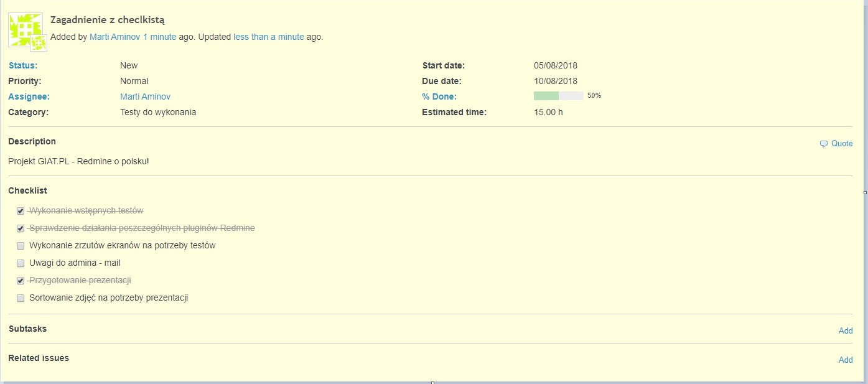Screen dimensions: 868x384
Task: Click item text 'Wykonanie zrzutów ekranów na potrzeby testów'
Action: click(123, 246)
